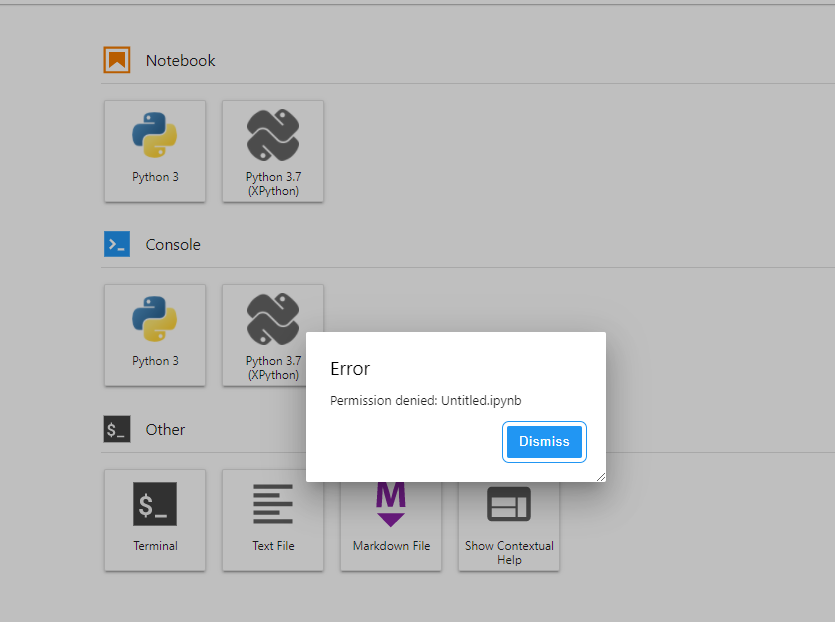
Task: Click the blue Console section icon
Action: [116, 244]
